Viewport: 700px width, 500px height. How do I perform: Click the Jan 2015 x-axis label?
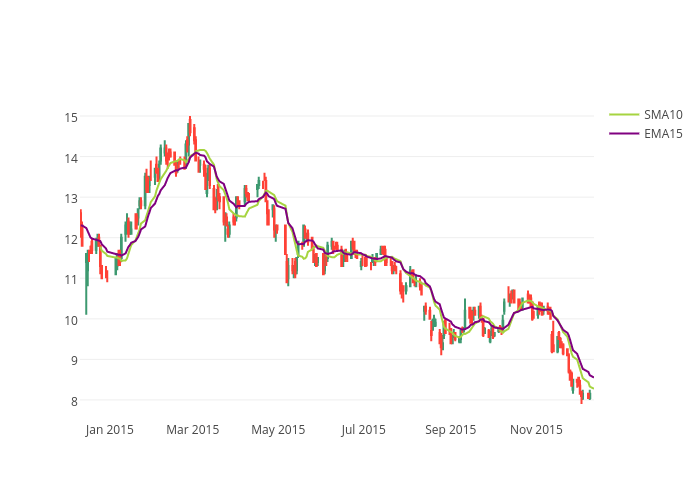109,430
